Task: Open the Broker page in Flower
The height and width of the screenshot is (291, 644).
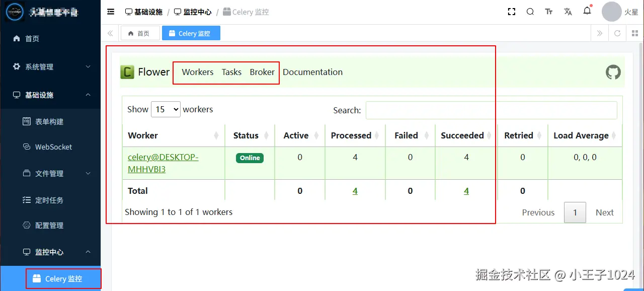Action: click(262, 72)
